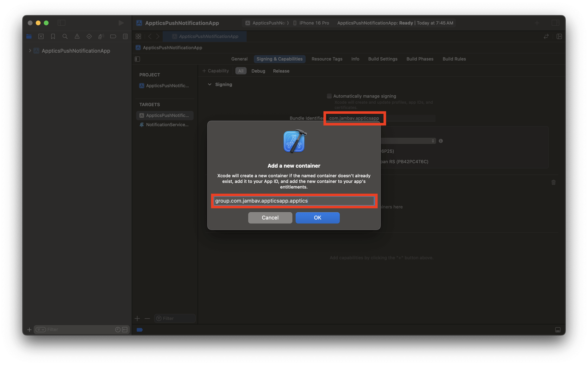Click the container name text field
The image size is (588, 365).
click(x=294, y=201)
